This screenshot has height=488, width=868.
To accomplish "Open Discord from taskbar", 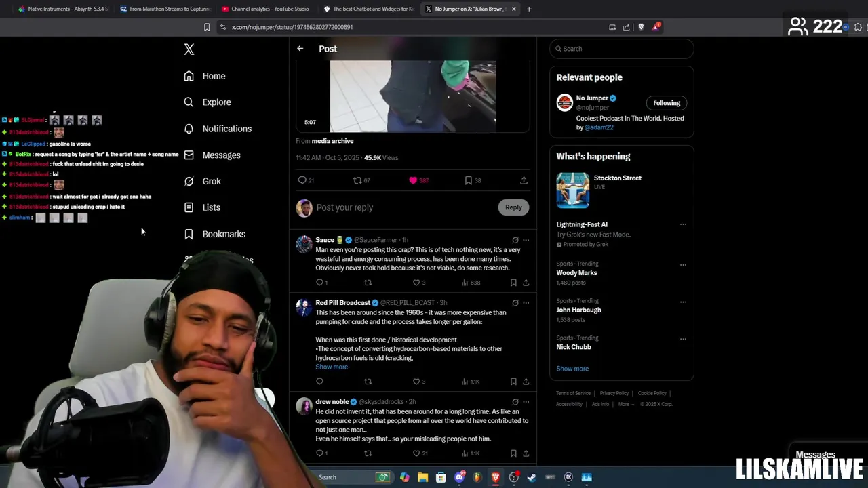I will (459, 477).
